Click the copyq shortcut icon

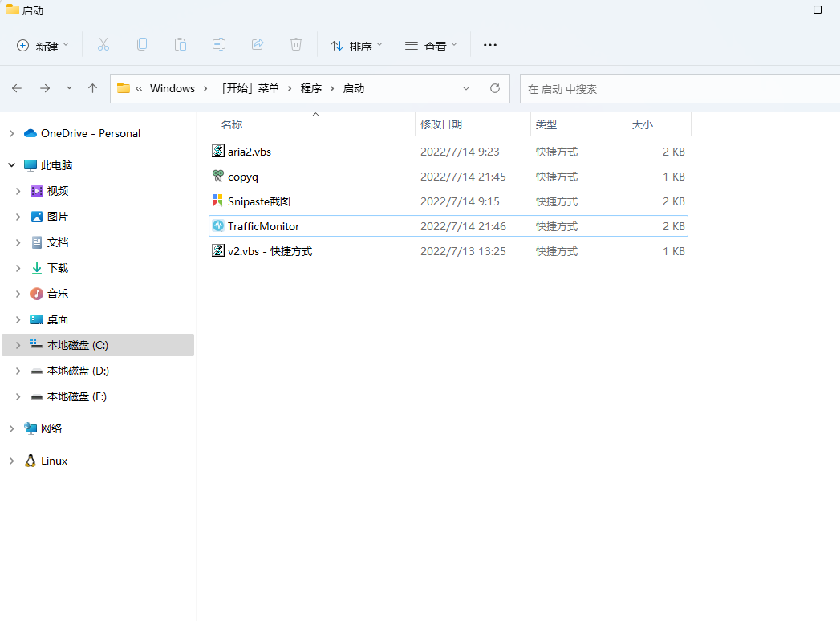[x=218, y=177]
